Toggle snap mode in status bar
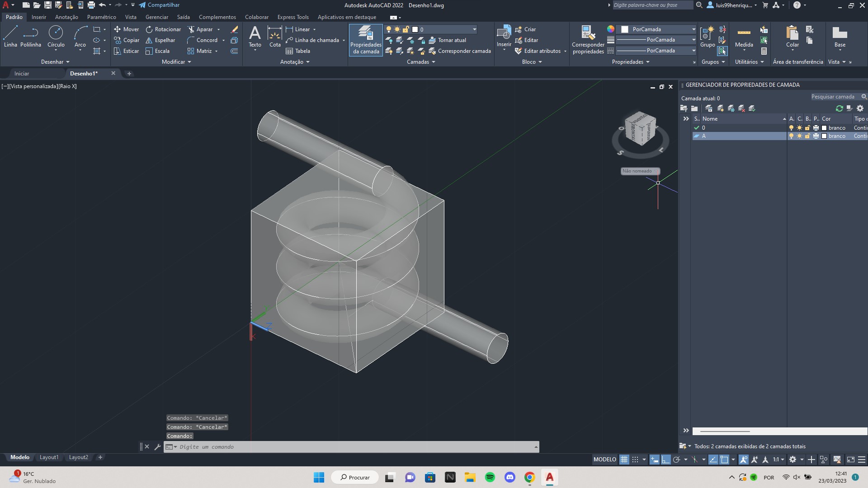The height and width of the screenshot is (488, 868). (635, 460)
